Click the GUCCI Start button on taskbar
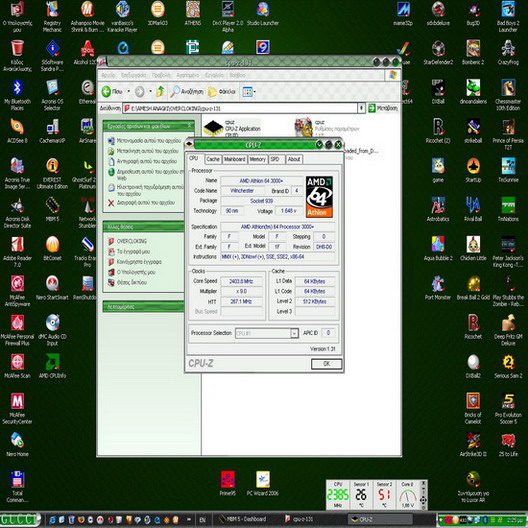Screen dimensions: 528x528 [20, 519]
